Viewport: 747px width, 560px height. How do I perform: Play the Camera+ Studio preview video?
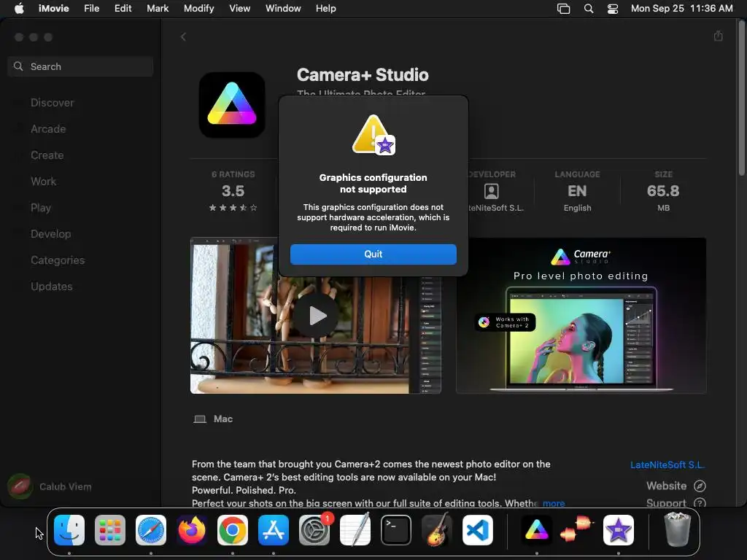point(316,316)
